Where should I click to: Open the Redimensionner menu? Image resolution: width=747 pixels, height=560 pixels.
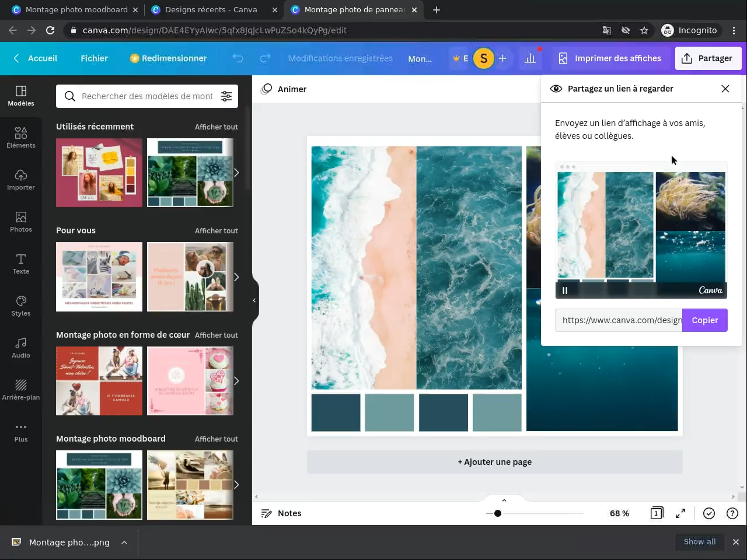coord(168,58)
